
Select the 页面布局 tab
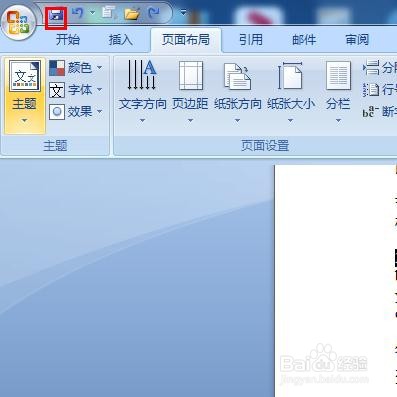186,40
